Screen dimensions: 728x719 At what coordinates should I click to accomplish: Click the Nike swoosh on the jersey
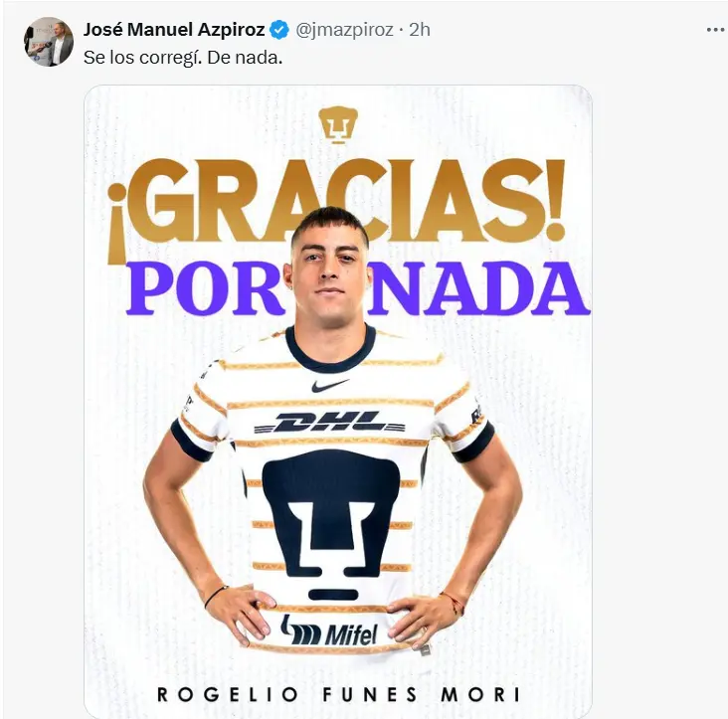[x=330, y=385]
